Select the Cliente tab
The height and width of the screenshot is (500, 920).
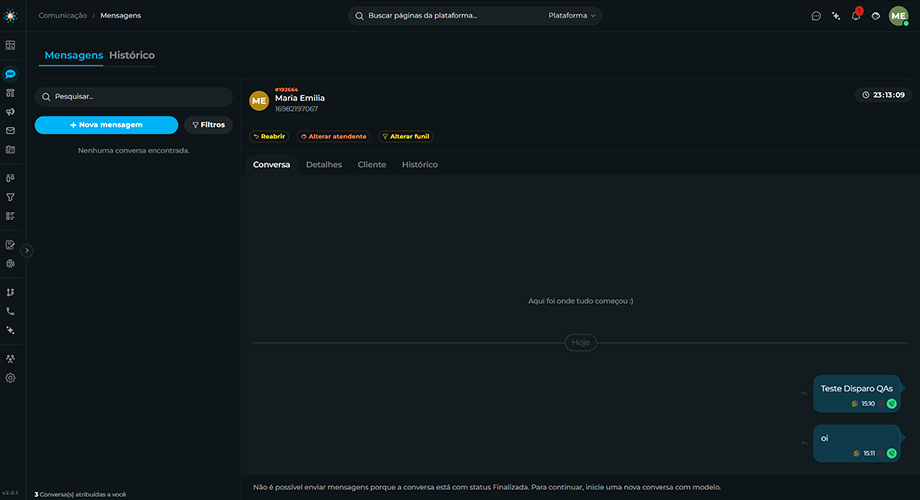[372, 165]
